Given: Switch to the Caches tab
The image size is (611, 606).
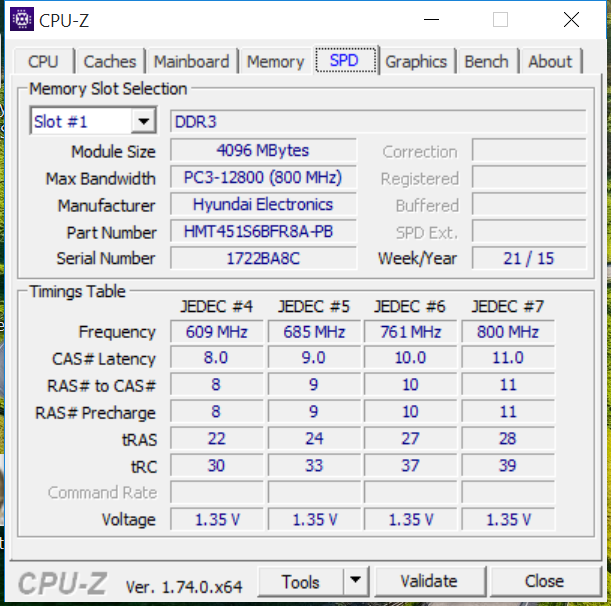Looking at the screenshot, I should 110,62.
